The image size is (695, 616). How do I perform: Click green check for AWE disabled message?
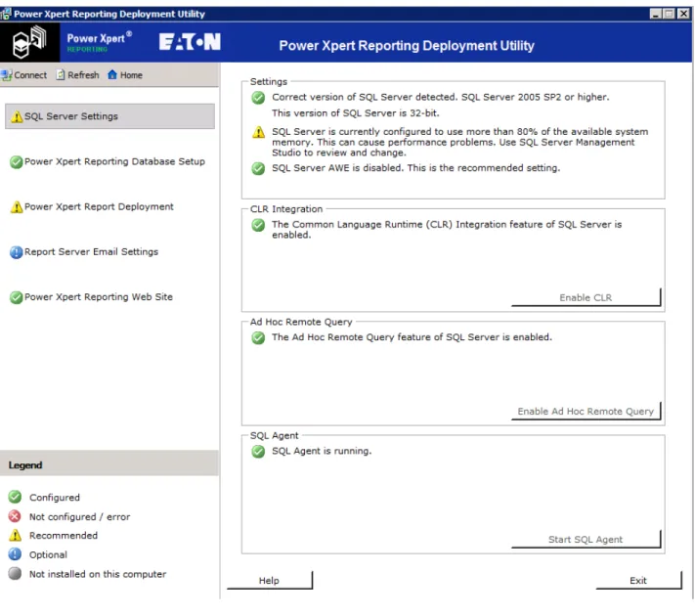pyautogui.click(x=258, y=168)
